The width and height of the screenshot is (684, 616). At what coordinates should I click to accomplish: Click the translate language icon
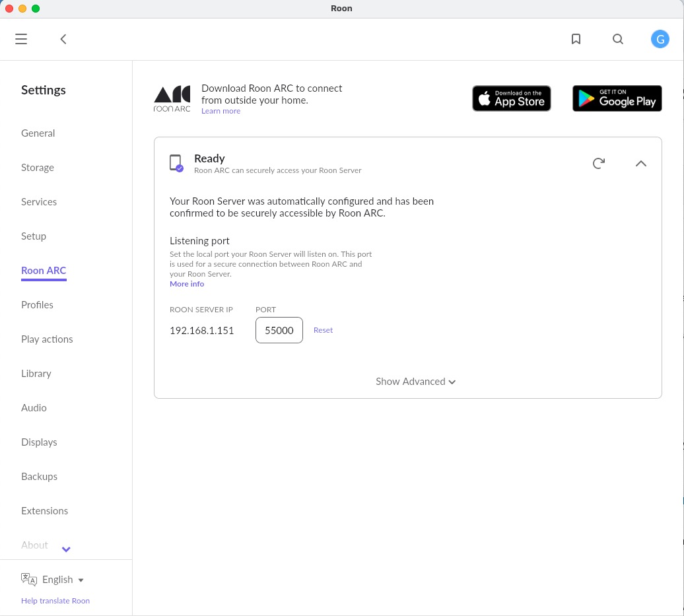[29, 579]
